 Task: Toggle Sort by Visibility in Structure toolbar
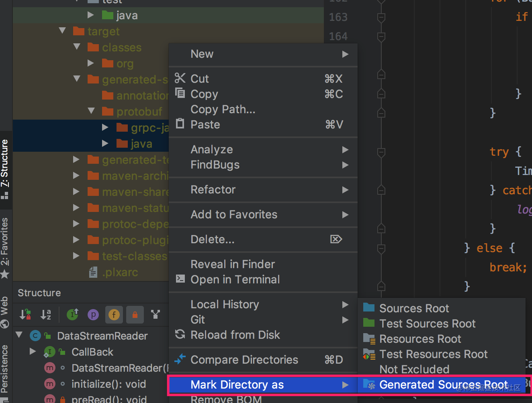[25, 315]
